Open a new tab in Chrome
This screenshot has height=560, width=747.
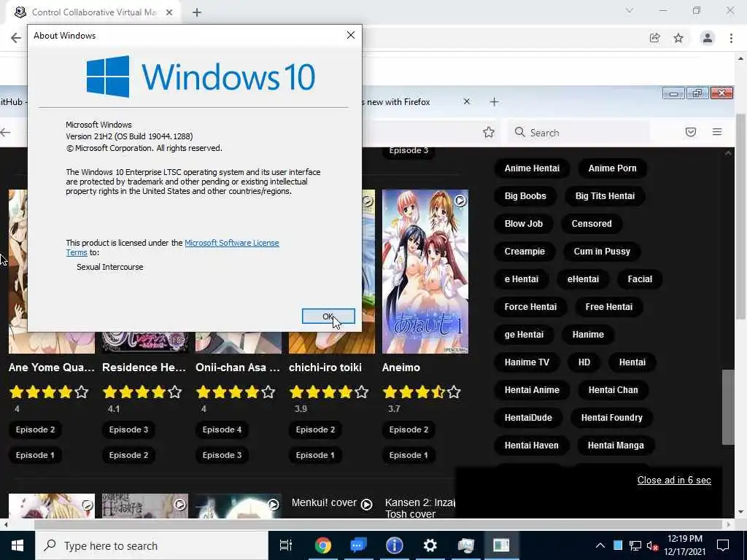197,12
